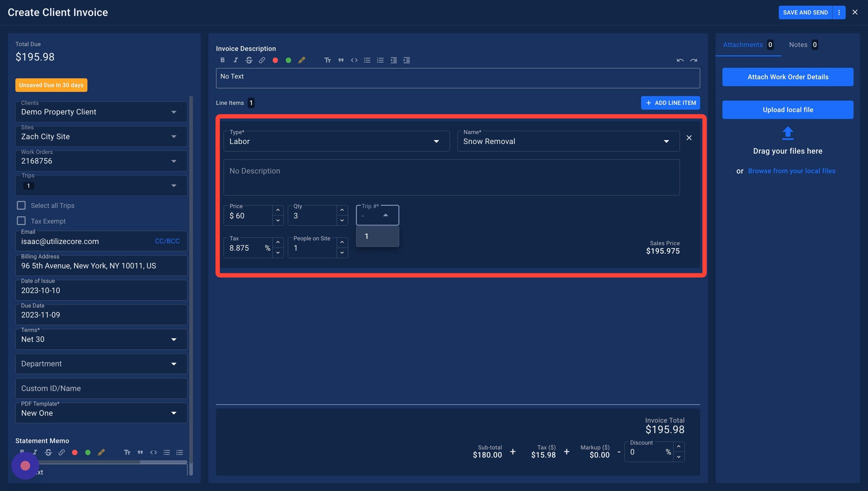Open the Terms Net 30 dropdown
868x491 pixels.
pos(173,339)
